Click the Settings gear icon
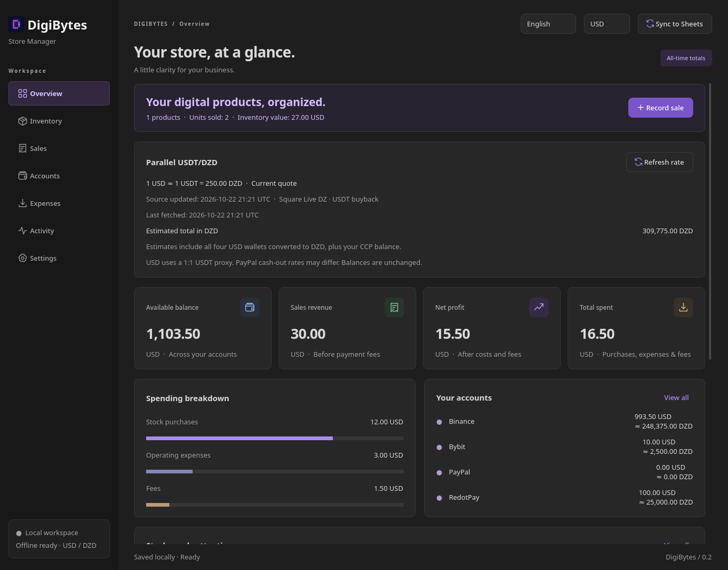This screenshot has width=728, height=570. pos(23,258)
